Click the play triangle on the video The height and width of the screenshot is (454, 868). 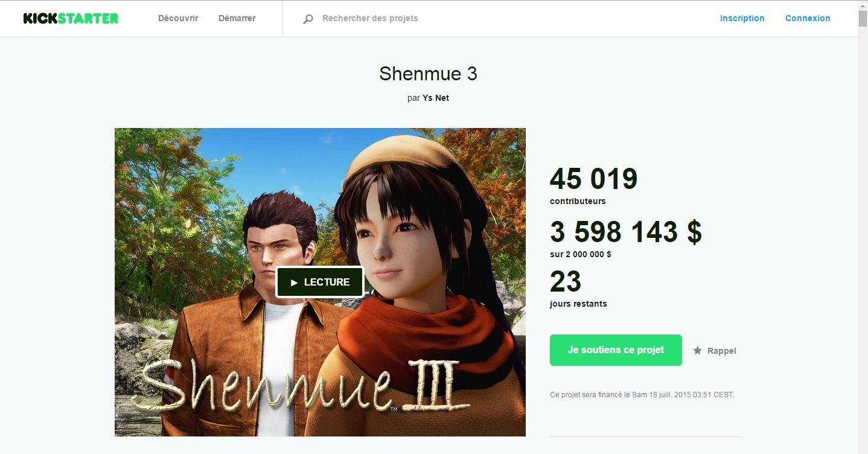[294, 283]
